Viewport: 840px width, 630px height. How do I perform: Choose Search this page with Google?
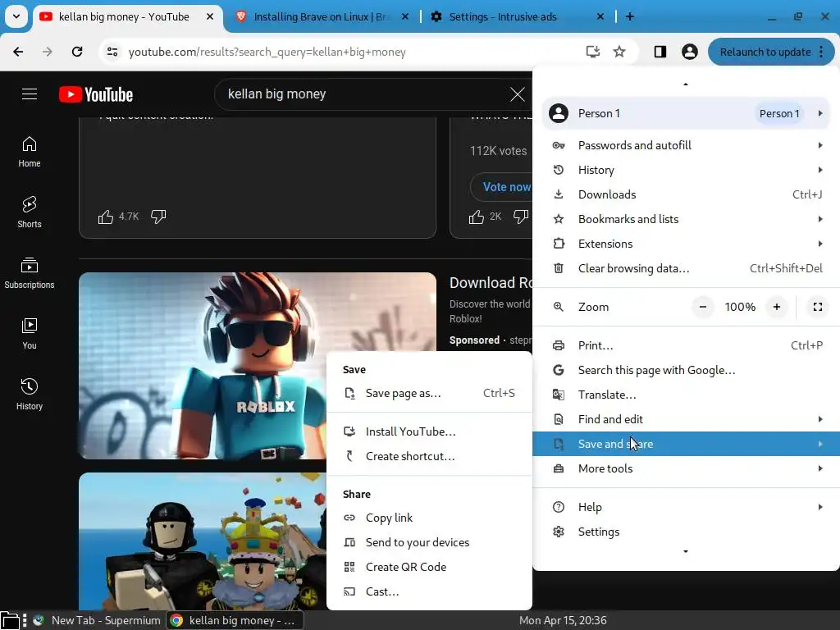pos(686,370)
